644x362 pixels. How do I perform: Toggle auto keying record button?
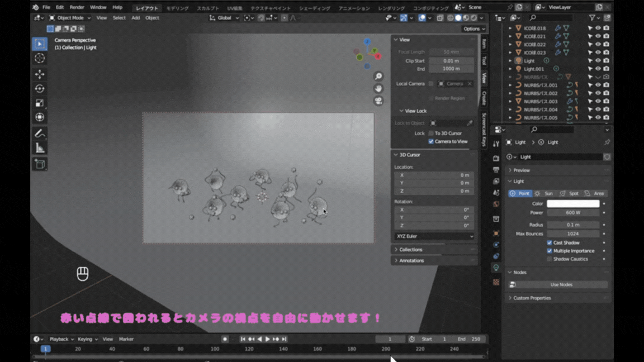[225, 339]
